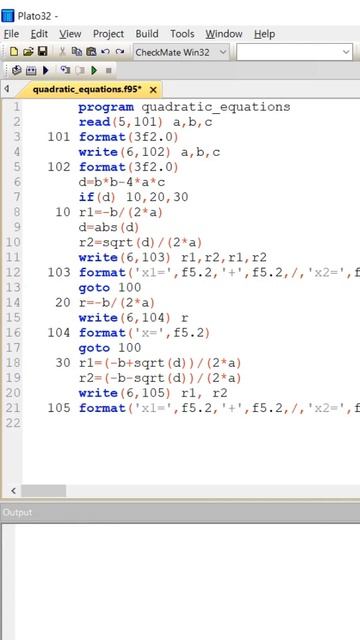Click the New file icon
This screenshot has width=360, height=640.
click(14, 51)
